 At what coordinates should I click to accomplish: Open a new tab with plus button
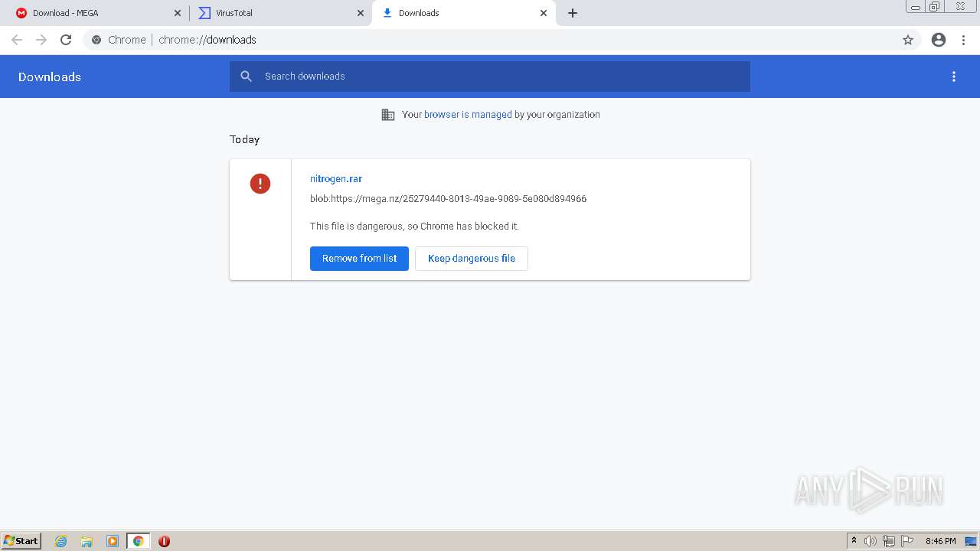click(573, 13)
